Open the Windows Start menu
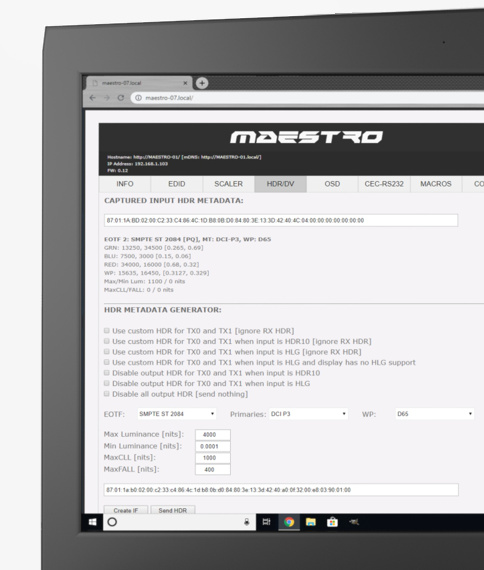Viewport: 484px width, 570px height. point(93,522)
